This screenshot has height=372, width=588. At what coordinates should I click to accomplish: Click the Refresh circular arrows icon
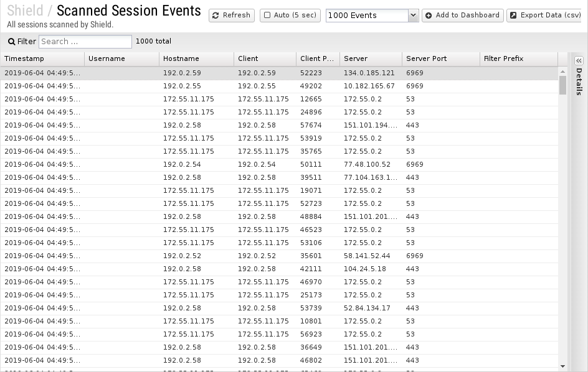pyautogui.click(x=216, y=16)
